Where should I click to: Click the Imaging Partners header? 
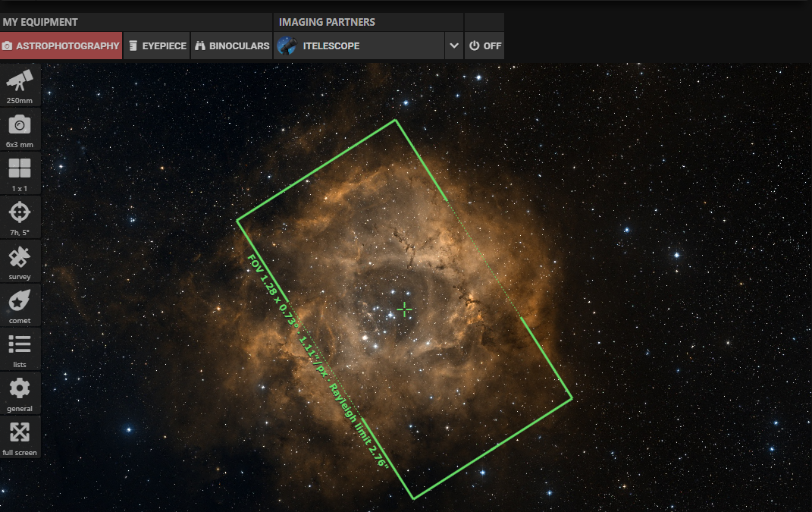(x=327, y=22)
